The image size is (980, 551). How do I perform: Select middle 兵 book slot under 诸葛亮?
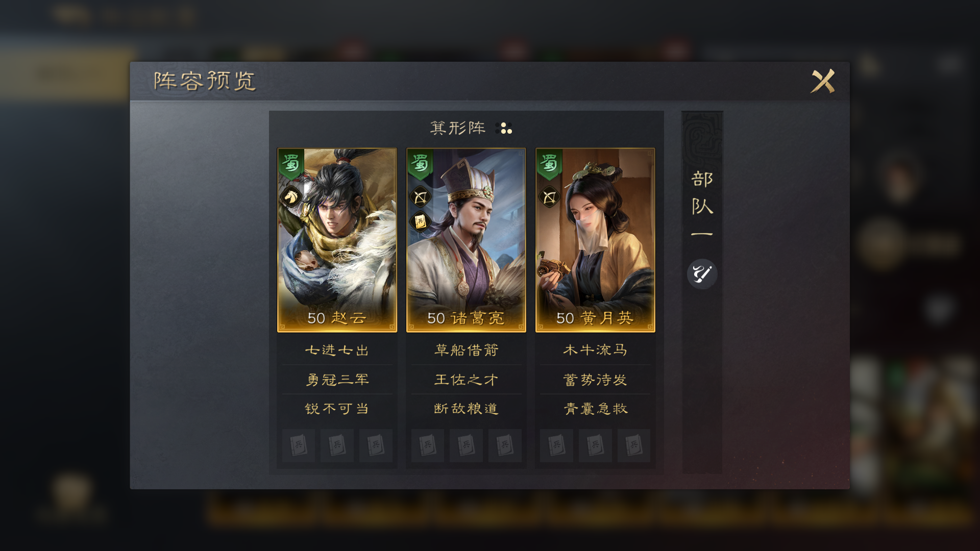point(466,445)
